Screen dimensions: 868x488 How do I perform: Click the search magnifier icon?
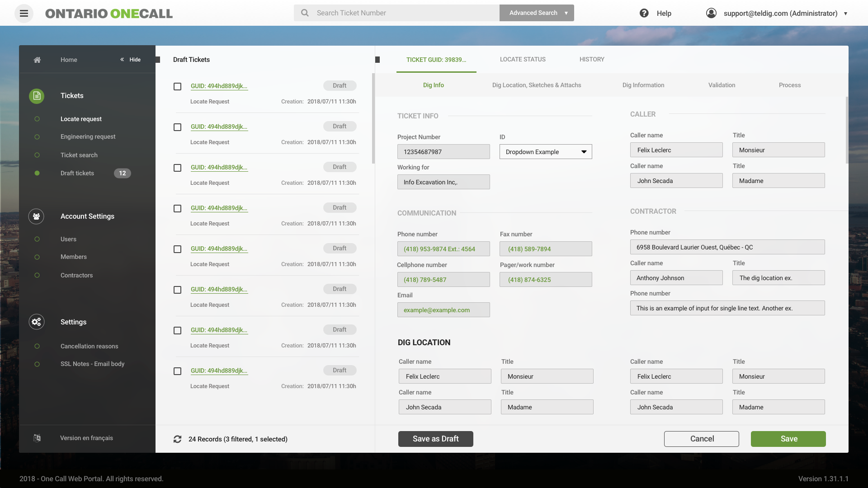[305, 13]
